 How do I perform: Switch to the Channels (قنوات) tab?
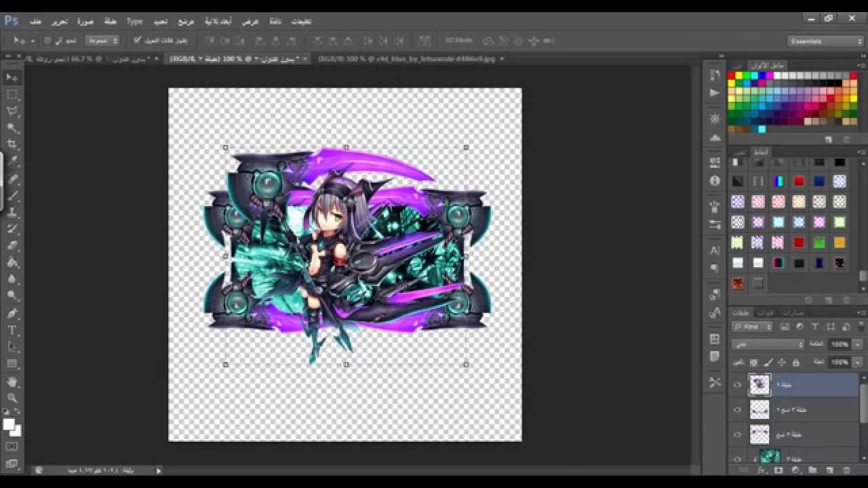pyautogui.click(x=766, y=312)
